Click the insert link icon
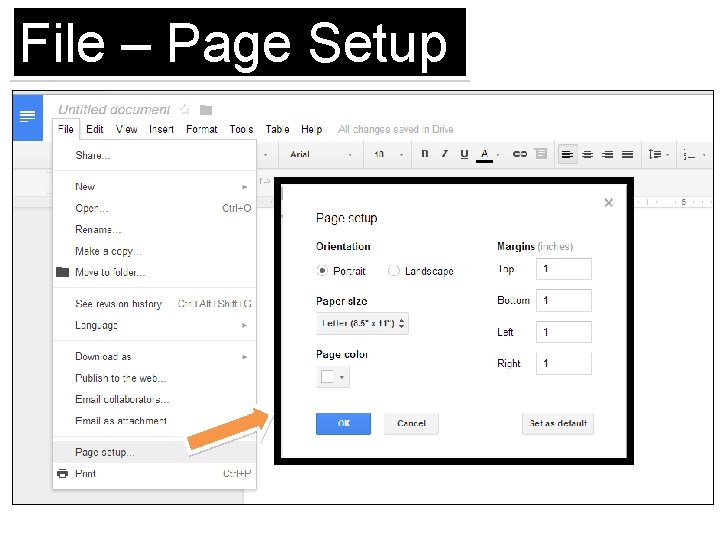Image resolution: width=720 pixels, height=540 pixels. pyautogui.click(x=519, y=154)
